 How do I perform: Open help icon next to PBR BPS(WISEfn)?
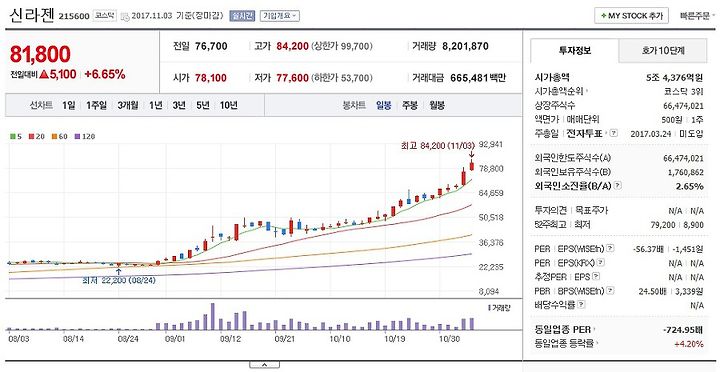[x=610, y=290]
